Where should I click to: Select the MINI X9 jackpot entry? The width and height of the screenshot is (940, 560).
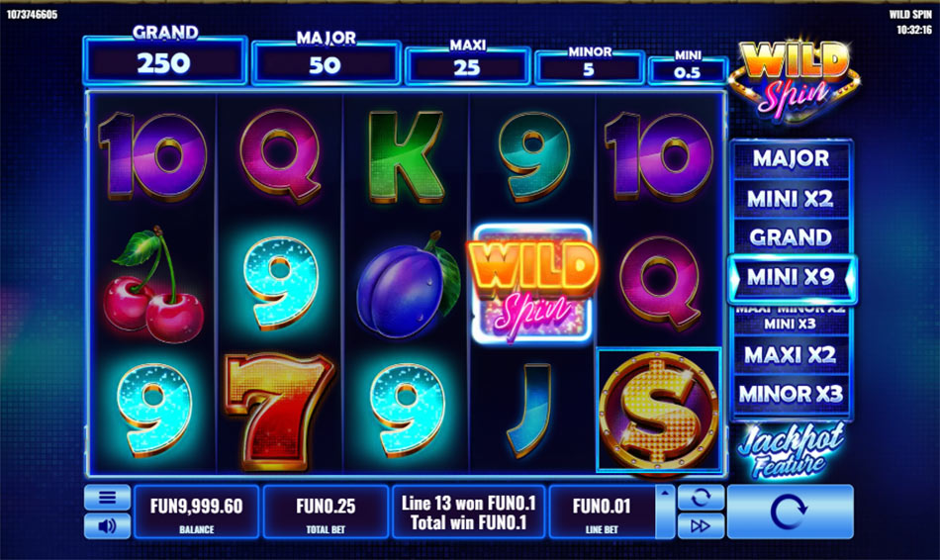coord(791,278)
